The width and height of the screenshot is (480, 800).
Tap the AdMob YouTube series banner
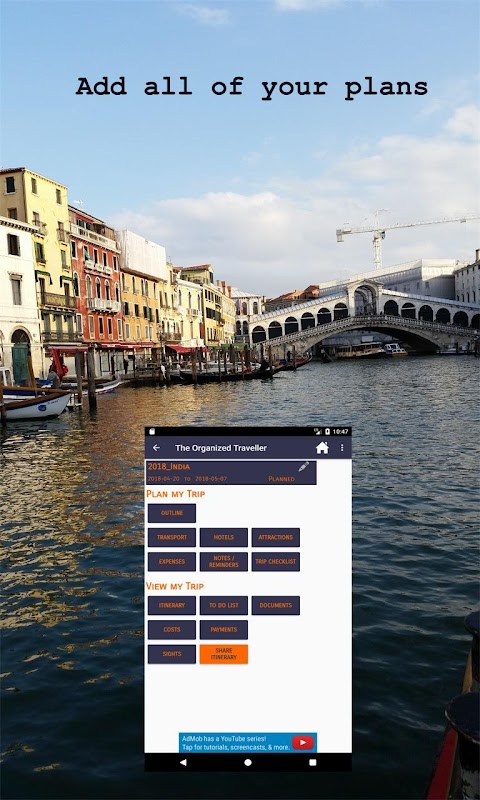[248, 743]
